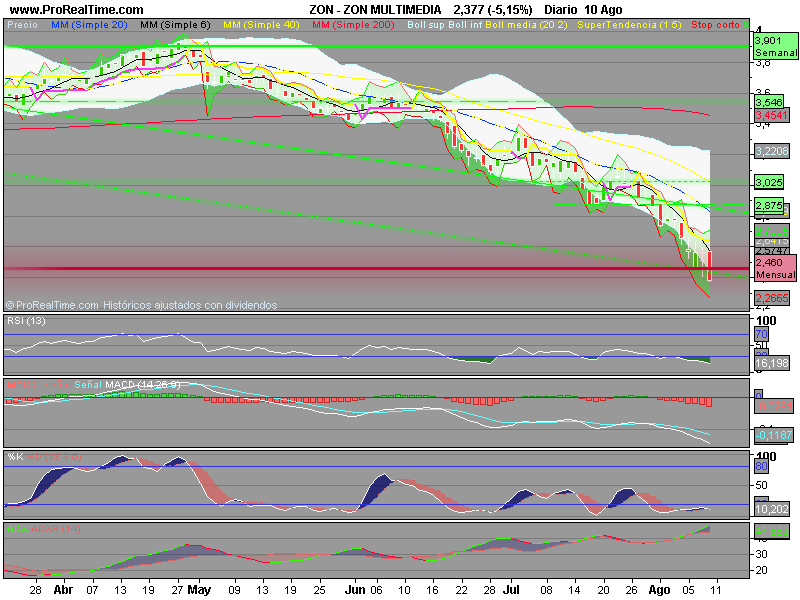Click the green '2,875' price tag
This screenshot has height=600, width=800.
[x=769, y=206]
